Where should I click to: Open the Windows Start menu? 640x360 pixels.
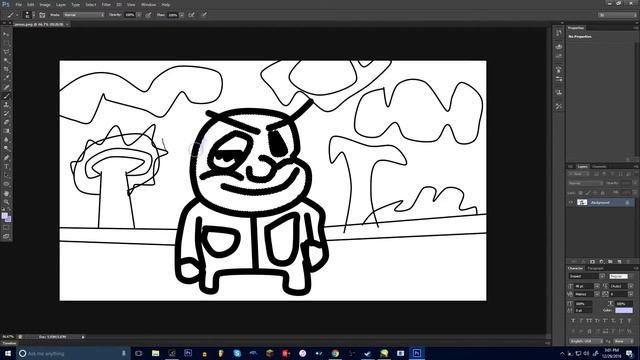[8, 353]
